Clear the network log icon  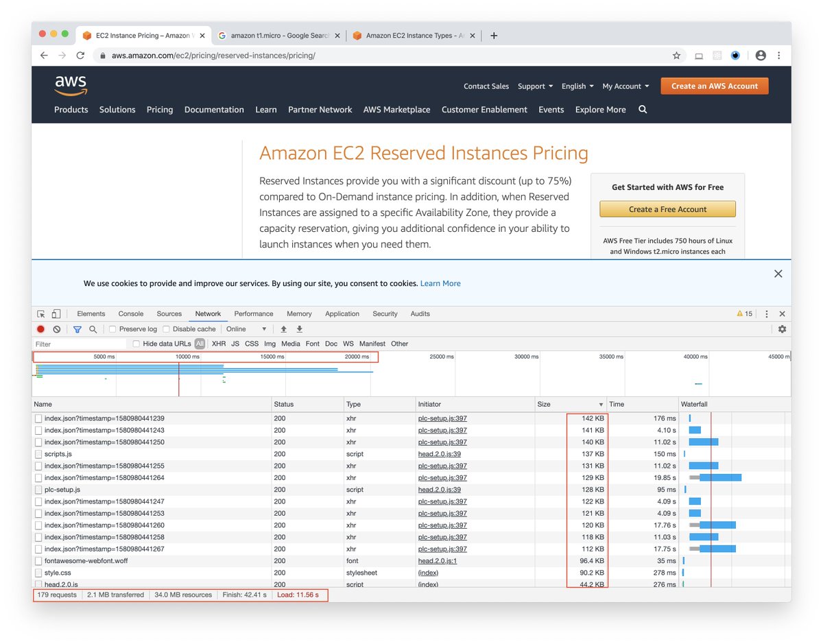point(57,329)
